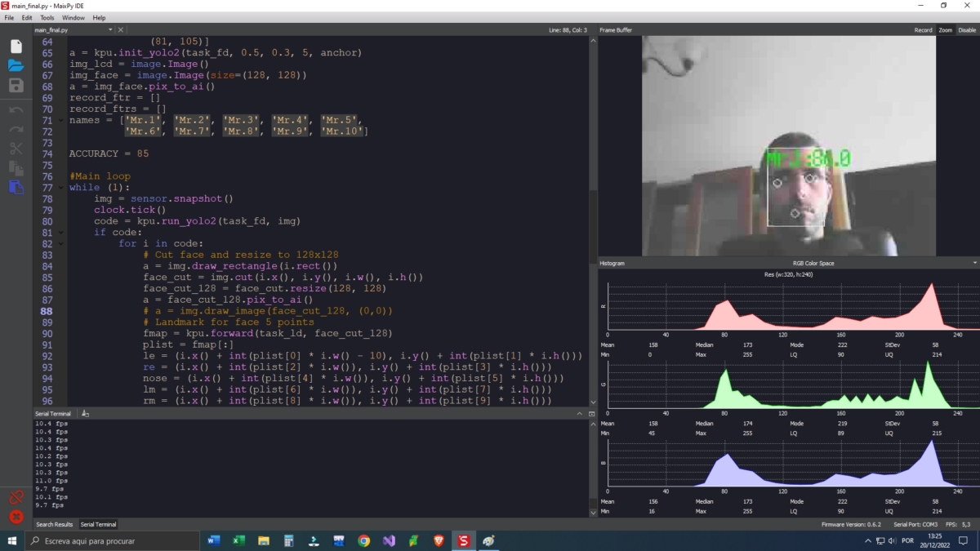Click the New File icon in sidebar
Viewport: 980px width, 551px height.
[x=16, y=47]
